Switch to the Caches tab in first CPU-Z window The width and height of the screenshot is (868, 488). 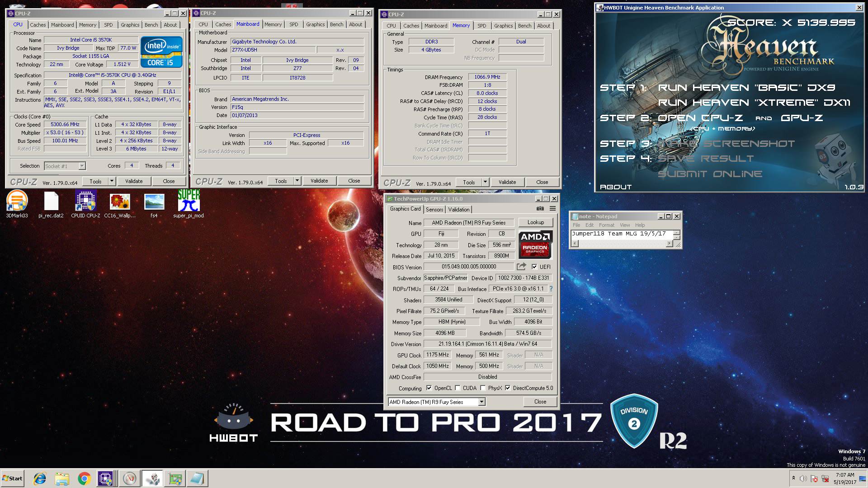(38, 25)
